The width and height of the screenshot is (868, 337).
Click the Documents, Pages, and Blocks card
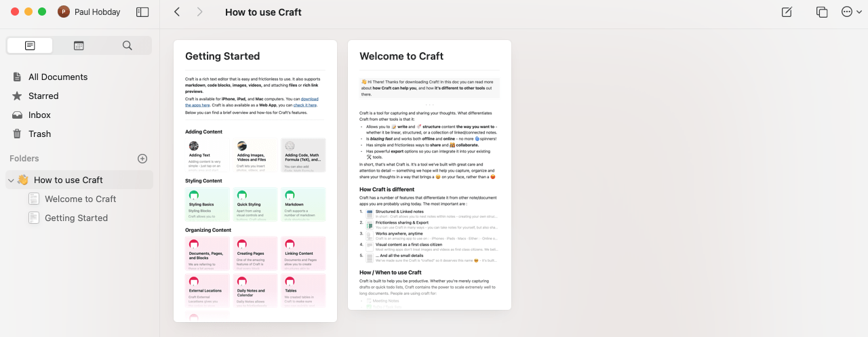point(208,253)
